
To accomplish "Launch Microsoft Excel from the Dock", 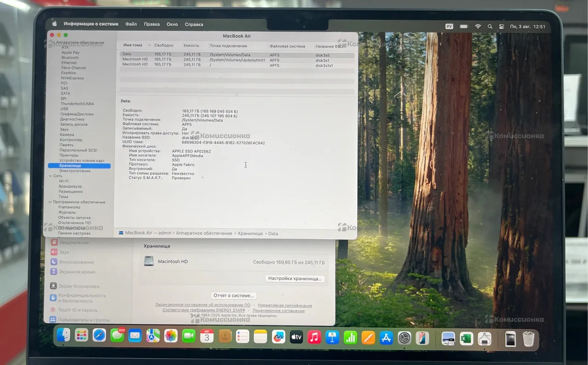I will pos(466,339).
